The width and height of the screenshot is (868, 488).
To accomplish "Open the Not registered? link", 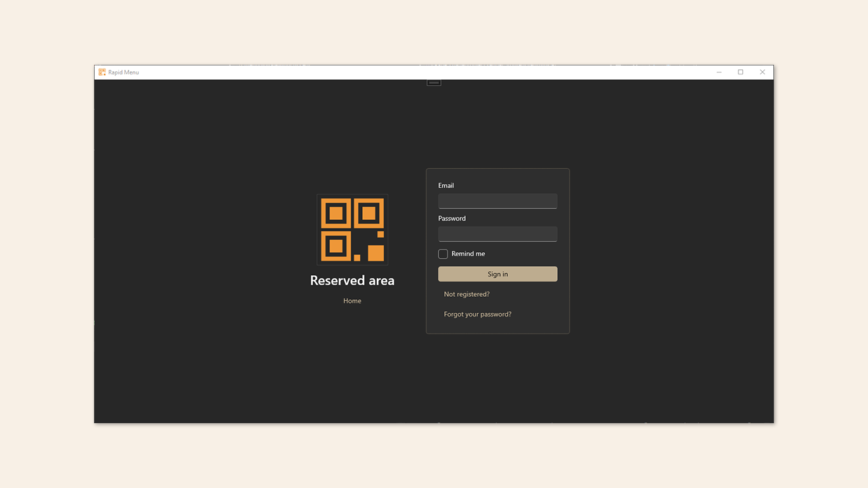I will coord(466,294).
